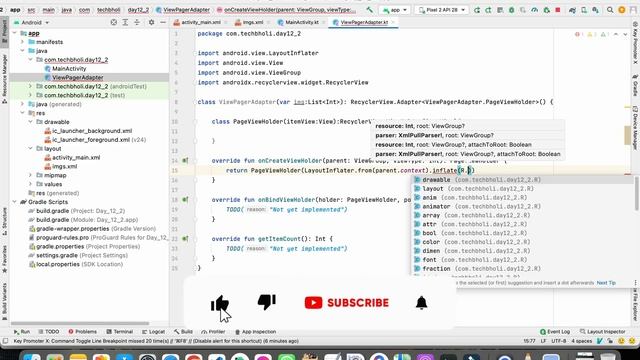640x360 pixels.
Task: Toggle the Resource Manager sidebar button
Action: pos(4,79)
